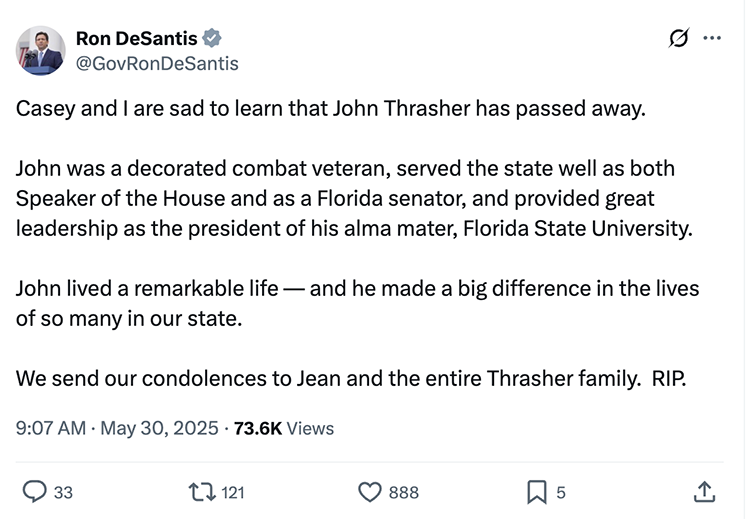This screenshot has width=750, height=519.
Task: Click the blue verified badge
Action: click(212, 39)
